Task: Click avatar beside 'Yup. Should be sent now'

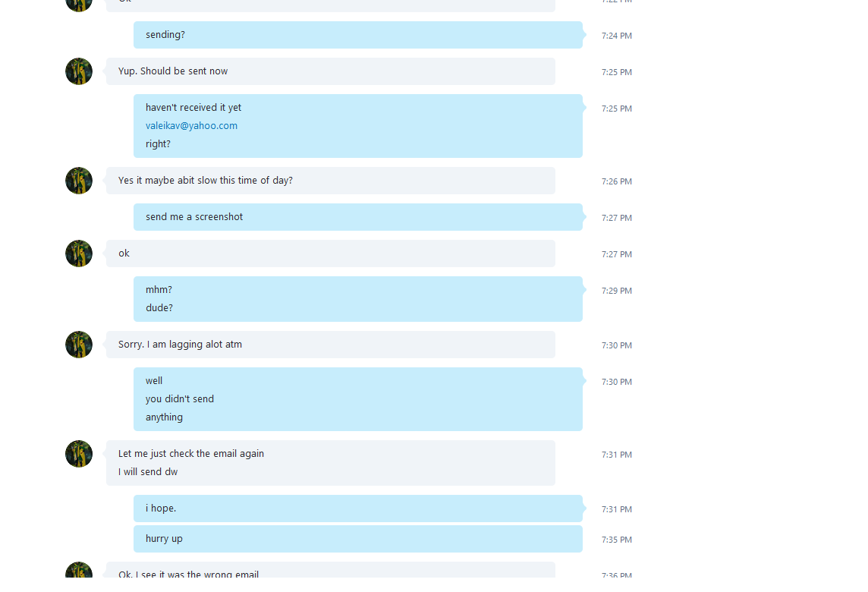Action: point(79,71)
